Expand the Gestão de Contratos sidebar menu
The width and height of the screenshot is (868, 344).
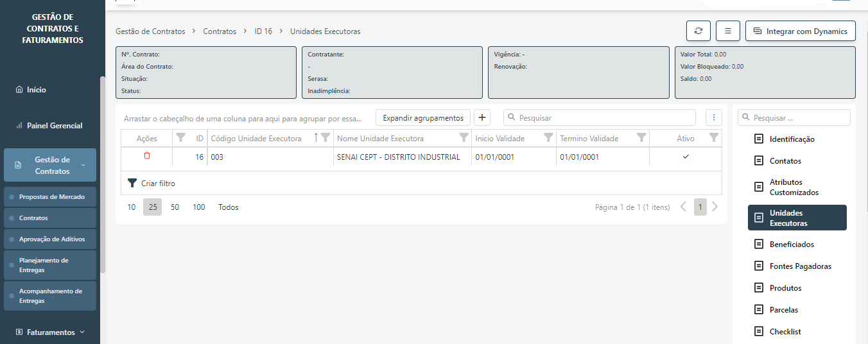click(51, 165)
